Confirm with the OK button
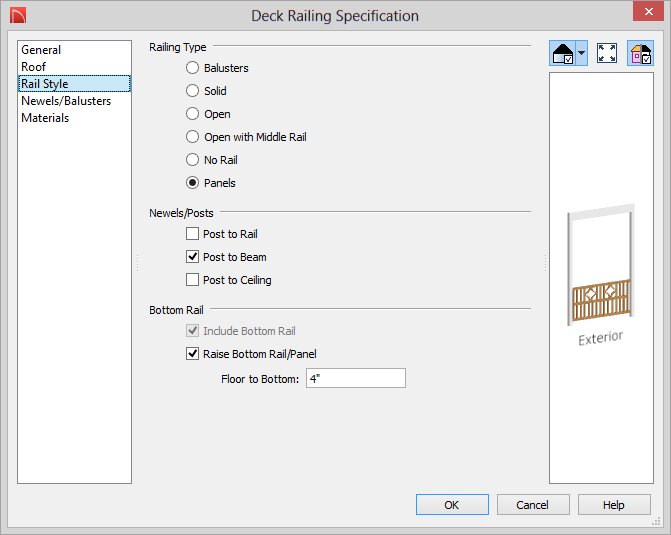Image resolution: width=671 pixels, height=535 pixels. point(452,505)
